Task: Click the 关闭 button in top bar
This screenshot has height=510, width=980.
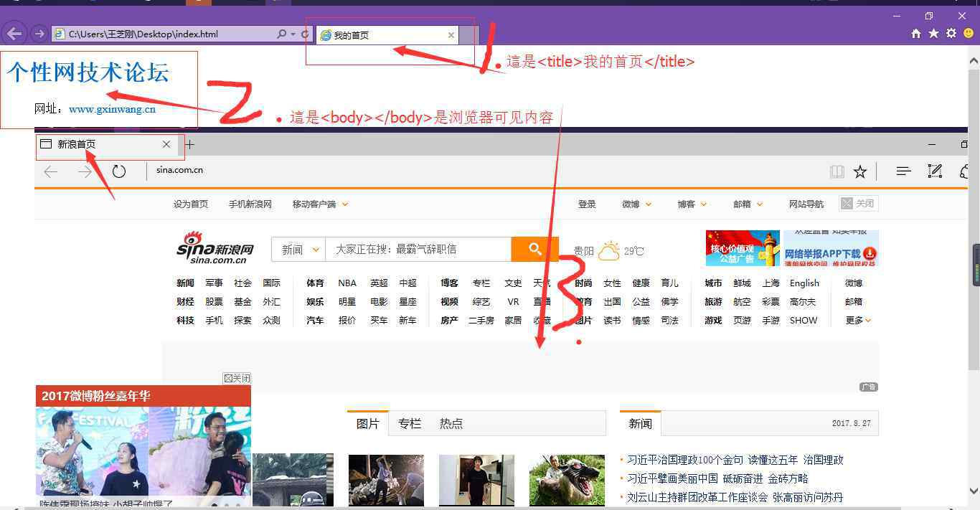Action: 859,204
